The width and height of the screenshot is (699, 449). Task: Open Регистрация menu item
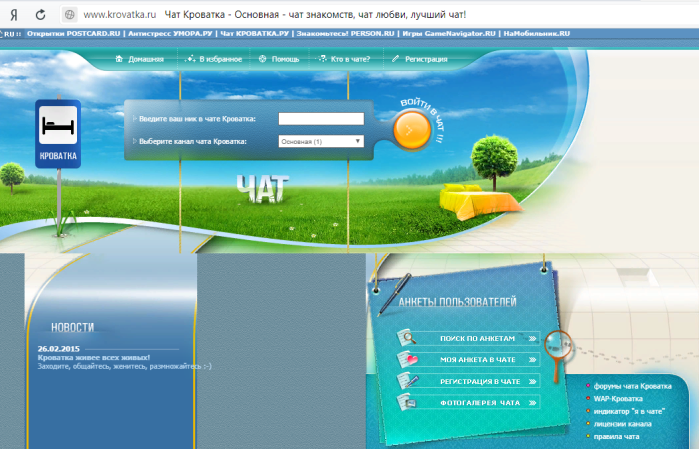pos(426,59)
